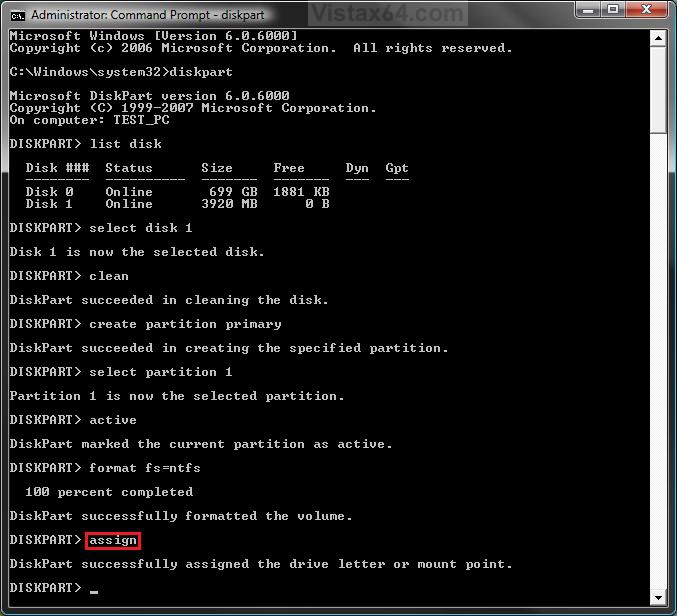Click 'succeeded in creating the specified partition' line

(x=229, y=348)
